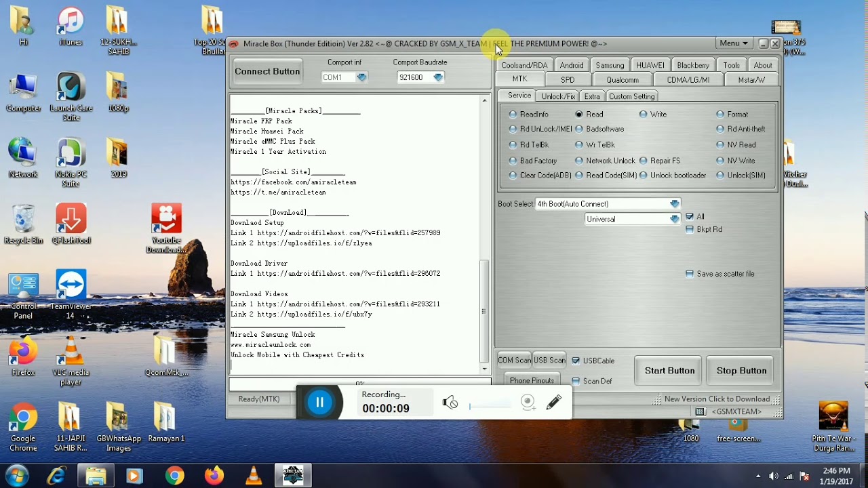Open VLC media player desktop icon

click(x=71, y=361)
